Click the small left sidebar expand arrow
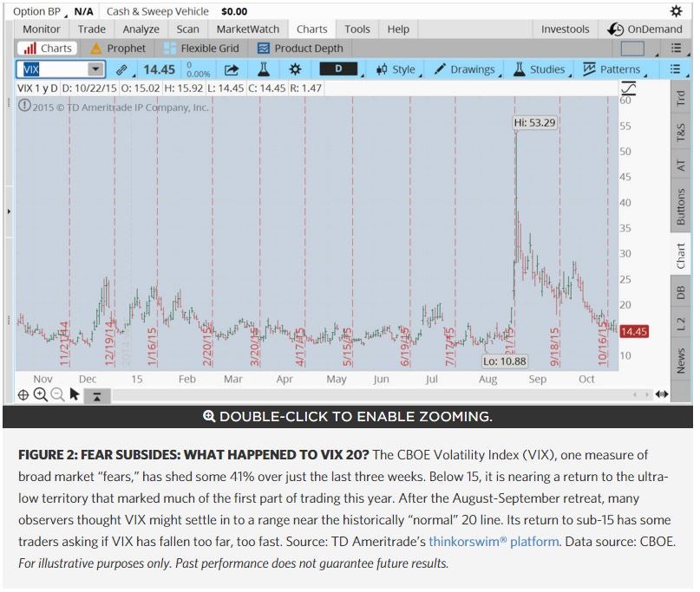The height and width of the screenshot is (592, 700). tap(9, 211)
